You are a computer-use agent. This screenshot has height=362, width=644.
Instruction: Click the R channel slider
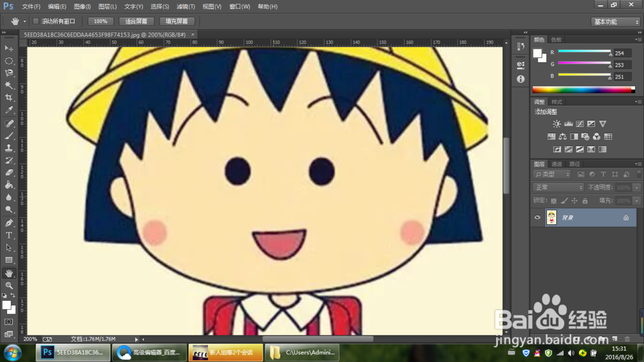pyautogui.click(x=584, y=52)
